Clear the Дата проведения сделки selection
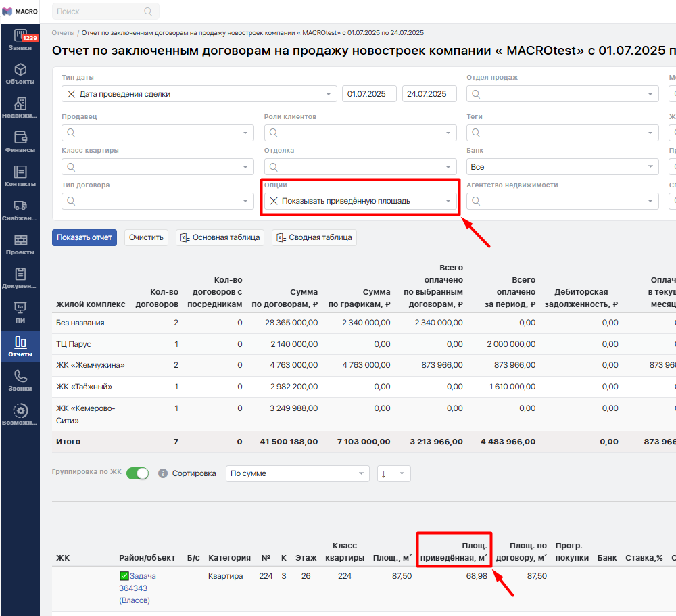The height and width of the screenshot is (616, 676). (71, 94)
